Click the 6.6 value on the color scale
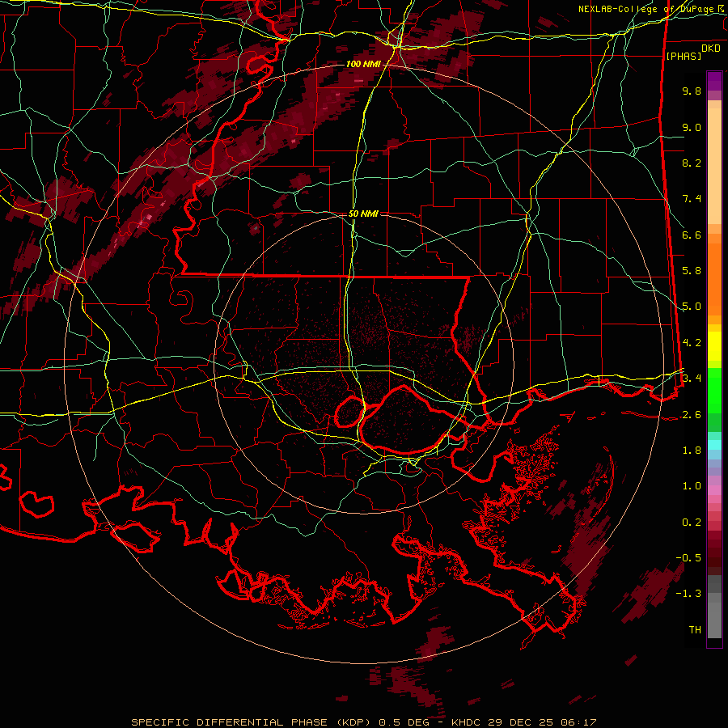Viewport: 728px width, 728px height. point(692,235)
